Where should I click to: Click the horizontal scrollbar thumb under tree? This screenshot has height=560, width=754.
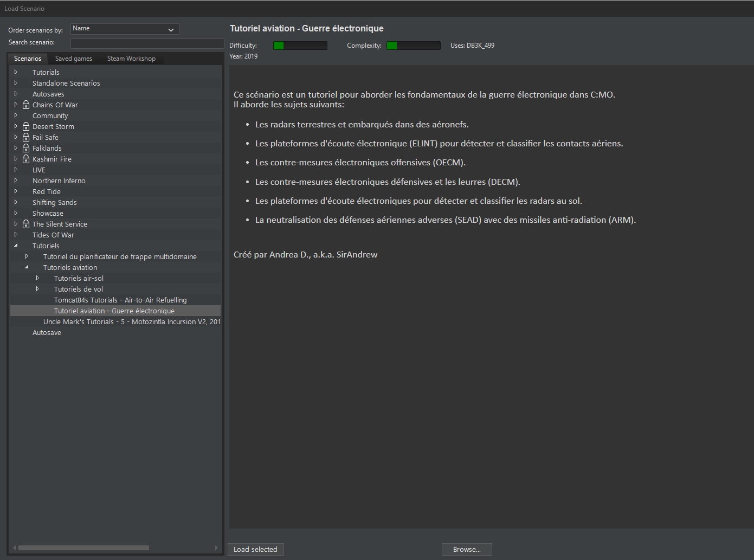coord(83,548)
